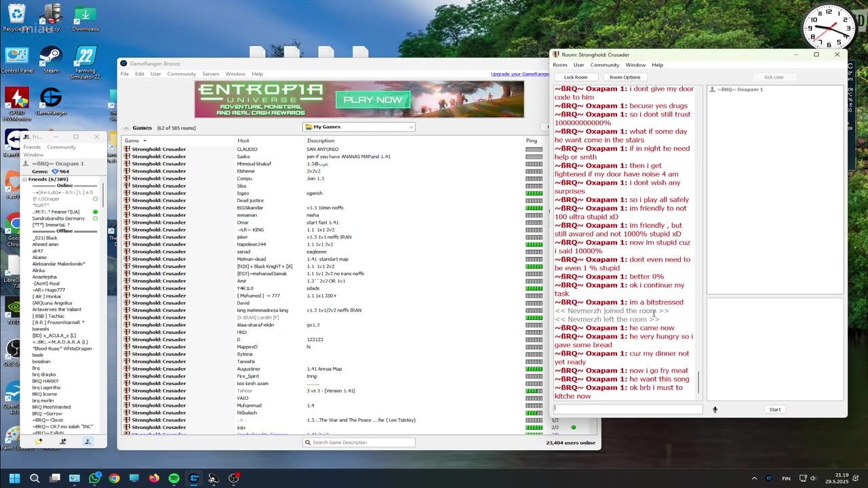868x488 pixels.
Task: Click add folder icon in Friends window
Action: click(39, 441)
